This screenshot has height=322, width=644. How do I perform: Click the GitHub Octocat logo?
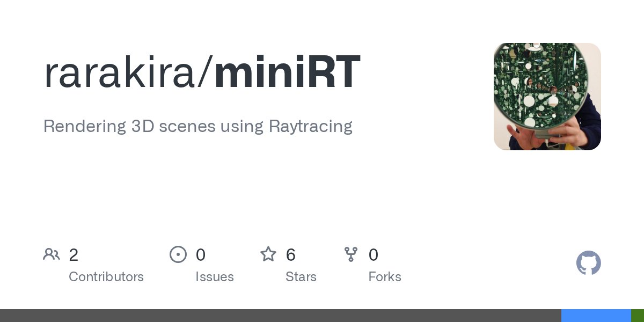[589, 263]
